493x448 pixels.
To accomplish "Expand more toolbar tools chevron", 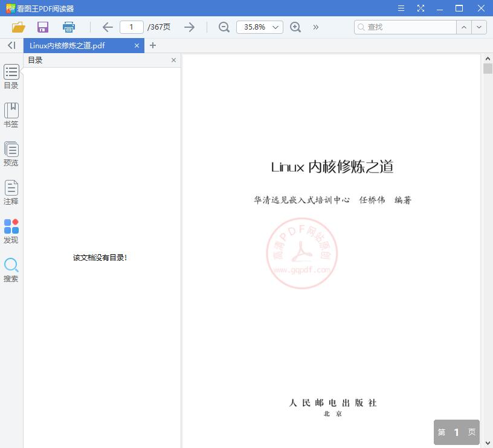I will 315,27.
